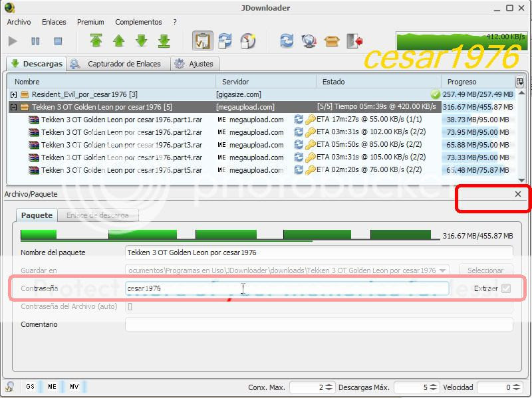
Task: Select the Paquete tab
Action: pos(37,216)
